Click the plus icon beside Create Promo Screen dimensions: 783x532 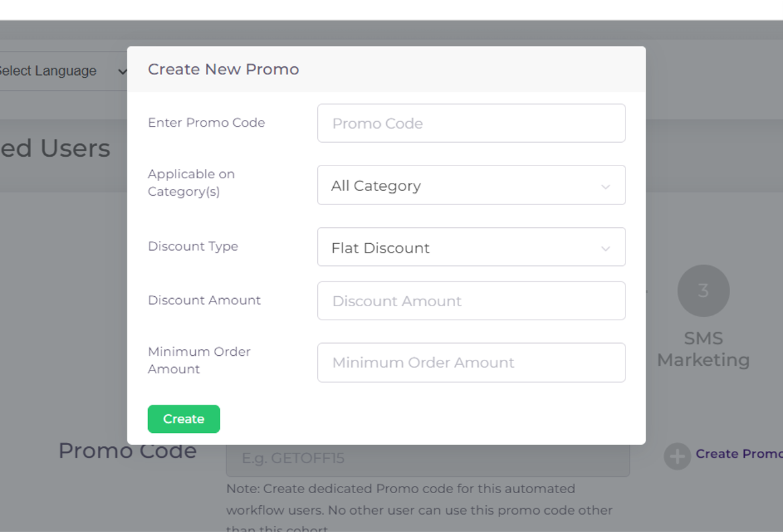tap(677, 456)
